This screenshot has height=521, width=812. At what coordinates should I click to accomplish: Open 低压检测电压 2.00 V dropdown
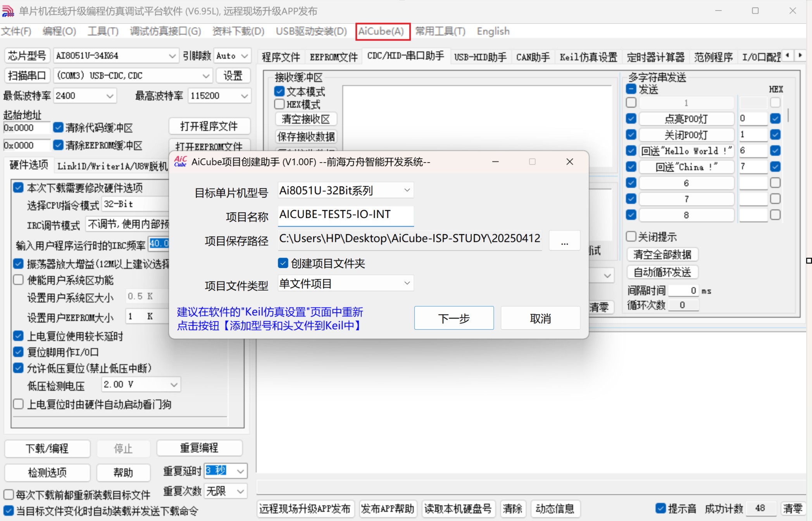(x=141, y=384)
